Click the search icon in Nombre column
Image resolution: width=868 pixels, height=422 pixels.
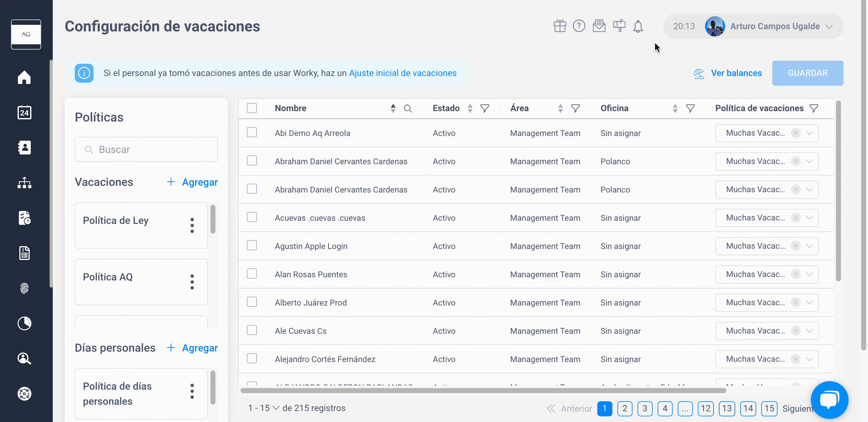(x=408, y=108)
